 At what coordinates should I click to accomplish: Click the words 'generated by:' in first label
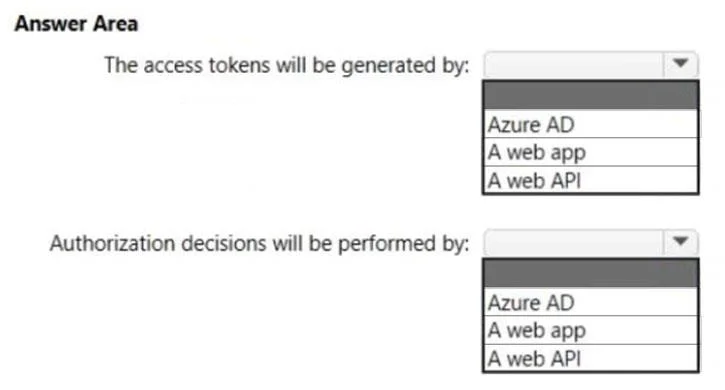pyautogui.click(x=405, y=66)
